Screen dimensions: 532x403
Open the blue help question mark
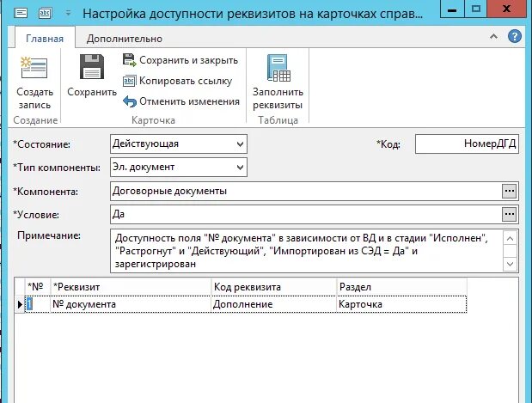pyautogui.click(x=514, y=36)
